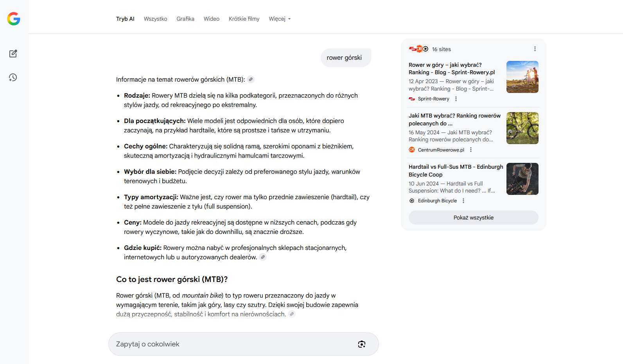Click the stacked site favicons by '16 sites'
The width and height of the screenshot is (623, 364).
(x=418, y=49)
